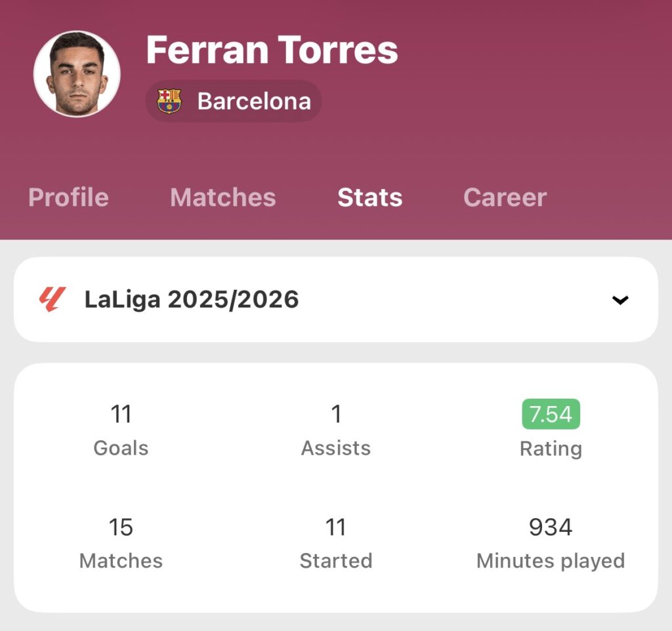Image resolution: width=672 pixels, height=631 pixels.
Task: Expand the season selector chevron arrow
Action: coord(619,300)
